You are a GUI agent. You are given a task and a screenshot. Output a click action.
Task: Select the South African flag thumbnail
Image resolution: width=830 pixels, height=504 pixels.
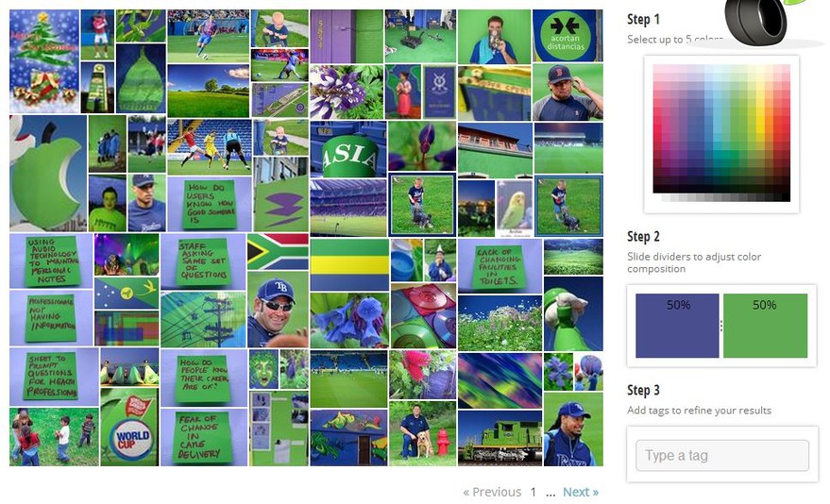(x=278, y=251)
